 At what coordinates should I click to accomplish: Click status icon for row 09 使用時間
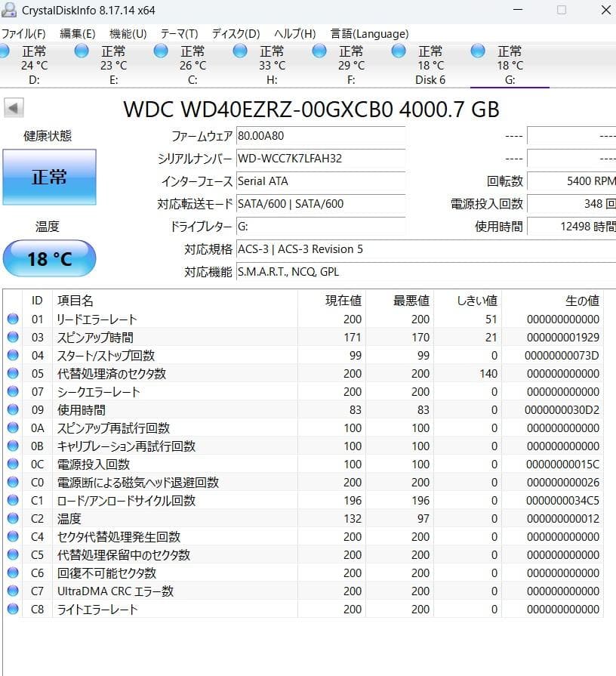tap(13, 409)
